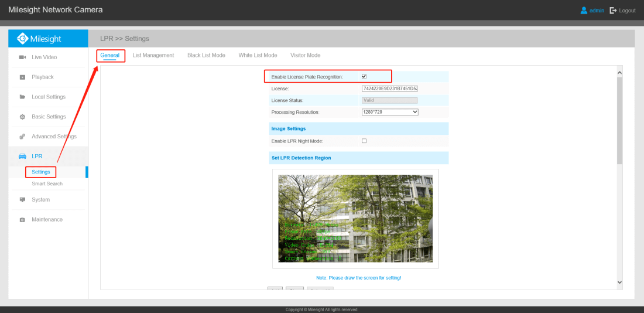Image resolution: width=644 pixels, height=313 pixels.
Task: Open Smart Search under LPR
Action: (47, 184)
